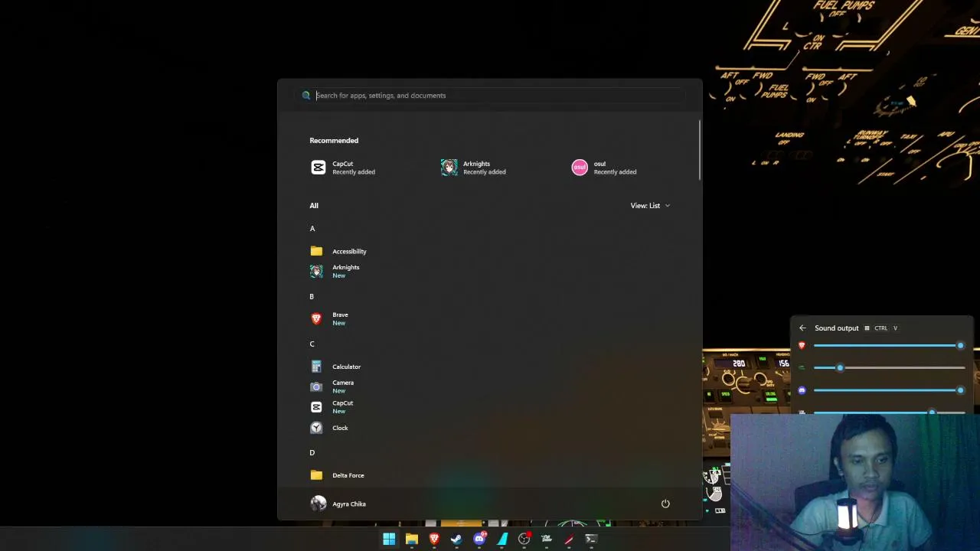Click the letter C group header
This screenshot has height=551, width=980.
pos(312,344)
